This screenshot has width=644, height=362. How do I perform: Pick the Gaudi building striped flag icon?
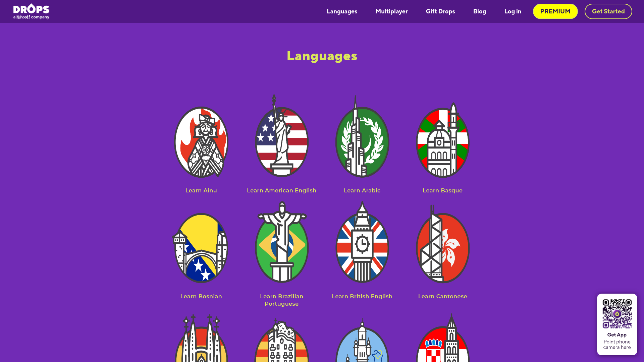282,340
